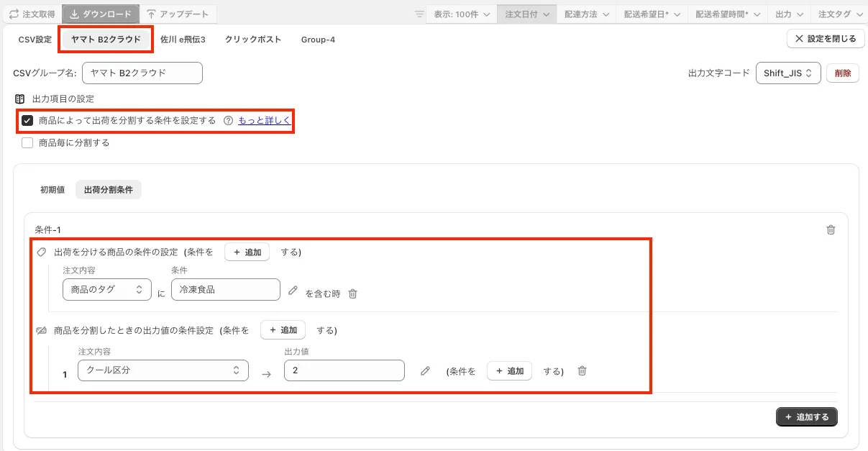This screenshot has height=451, width=868.
Task: Uncheck 商品によって出荷を分割する条件を設定する
Action: (27, 121)
